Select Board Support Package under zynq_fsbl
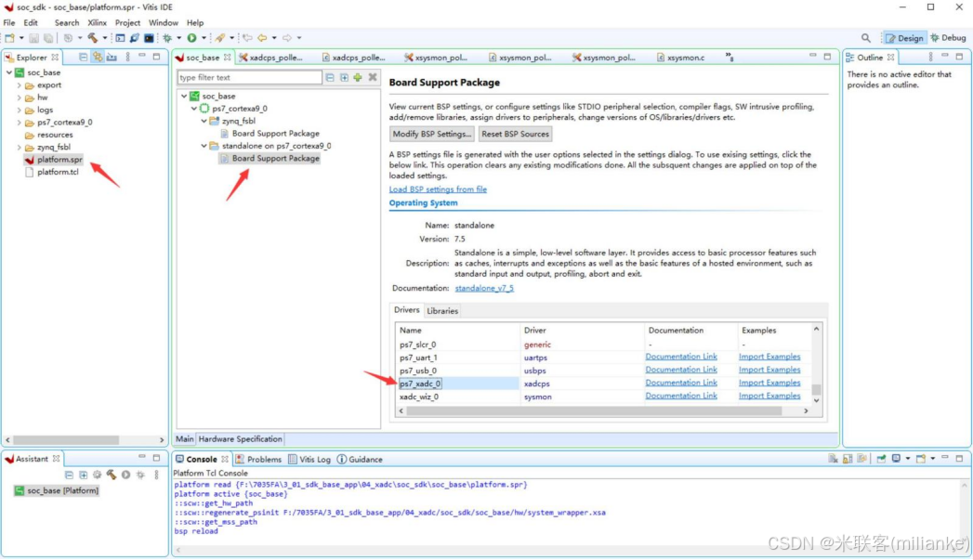The width and height of the screenshot is (973, 560). [270, 134]
